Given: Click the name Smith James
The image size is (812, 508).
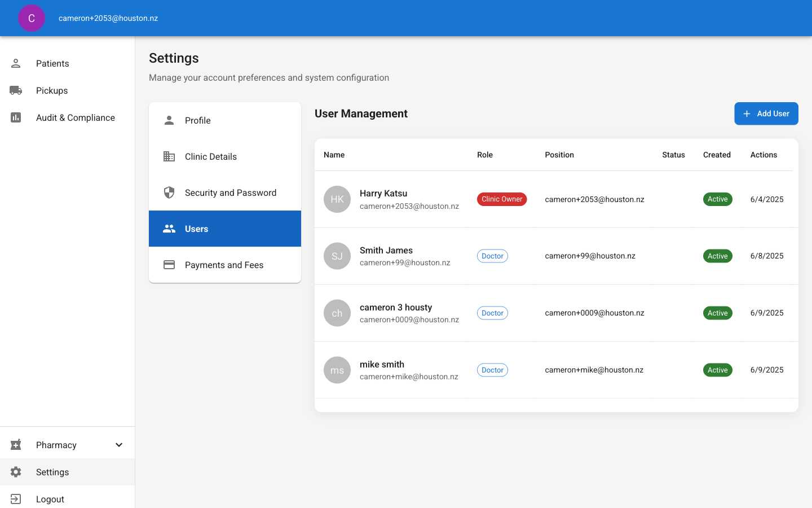Looking at the screenshot, I should 386,251.
